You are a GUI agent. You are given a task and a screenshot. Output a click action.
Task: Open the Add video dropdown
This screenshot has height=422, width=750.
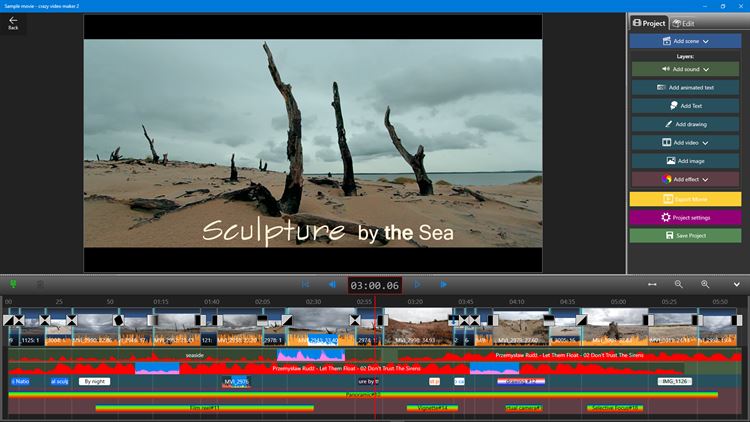(x=685, y=143)
